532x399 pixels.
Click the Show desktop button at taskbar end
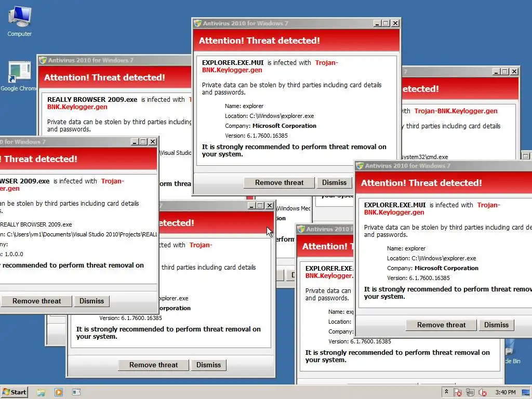tap(526, 393)
